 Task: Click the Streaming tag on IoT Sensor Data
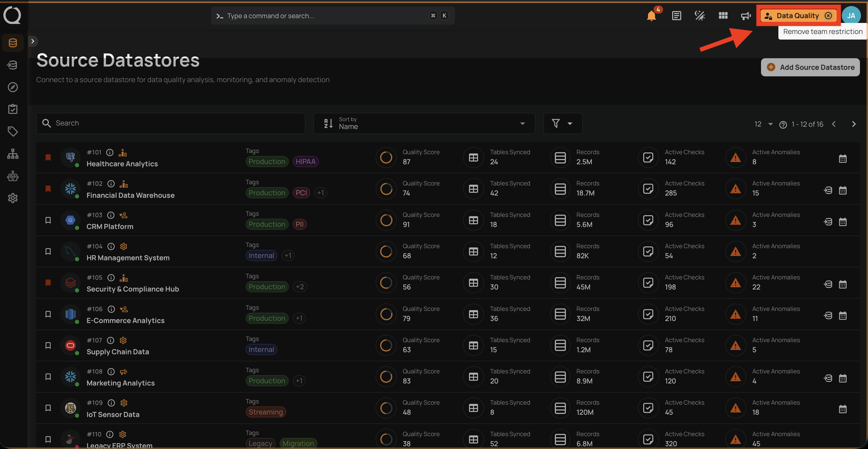pos(266,412)
